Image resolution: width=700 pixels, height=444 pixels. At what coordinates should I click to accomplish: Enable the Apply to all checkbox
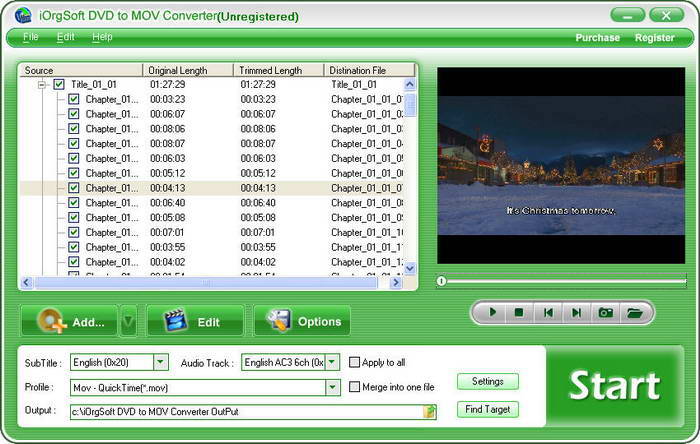click(x=354, y=362)
